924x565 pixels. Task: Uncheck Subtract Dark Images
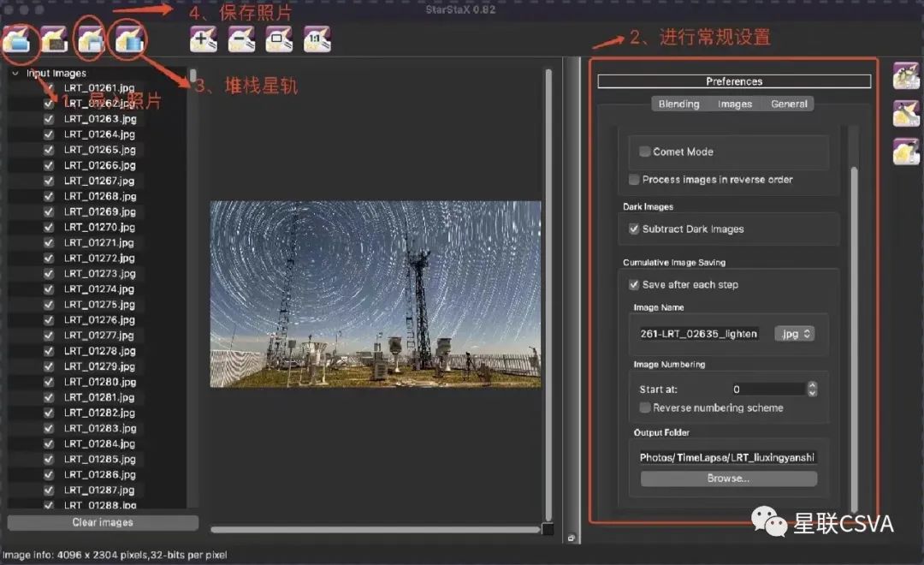634,229
